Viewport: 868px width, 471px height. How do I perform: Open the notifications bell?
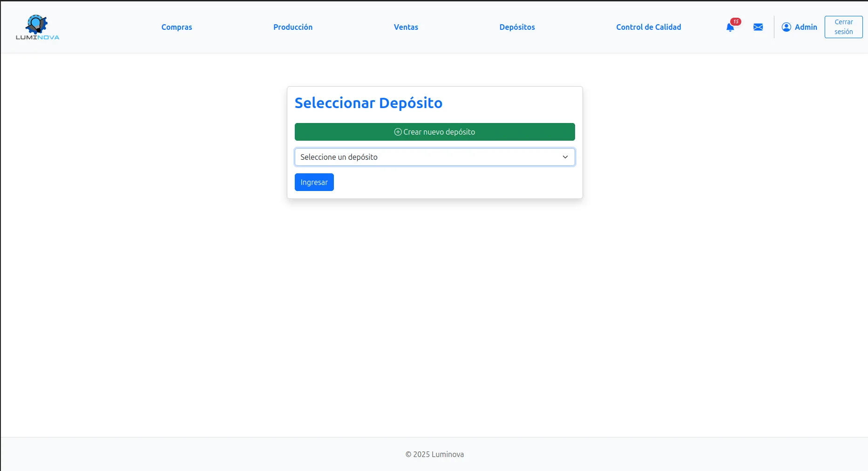pos(730,27)
